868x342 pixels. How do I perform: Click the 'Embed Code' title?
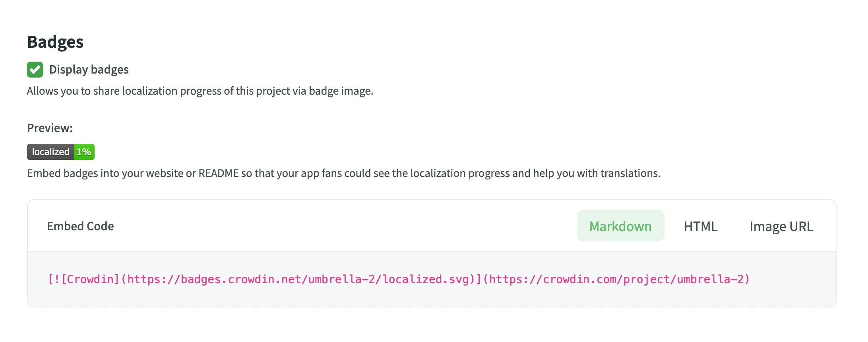(80, 226)
